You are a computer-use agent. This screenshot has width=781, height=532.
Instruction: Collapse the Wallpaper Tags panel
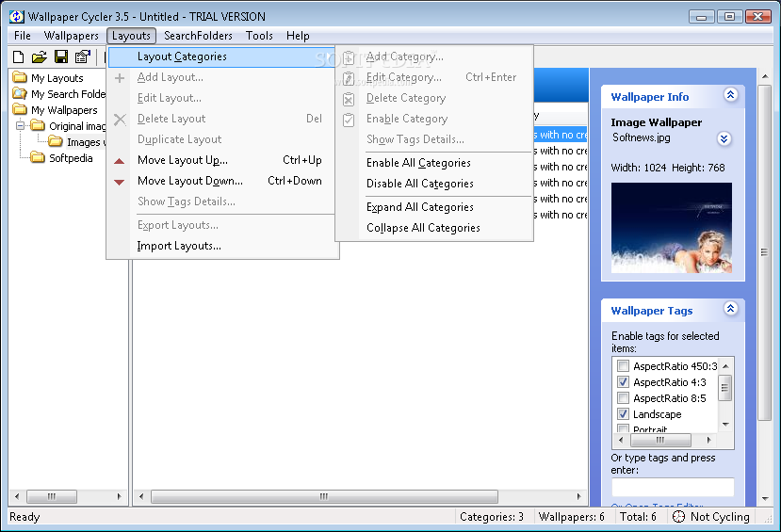click(731, 309)
